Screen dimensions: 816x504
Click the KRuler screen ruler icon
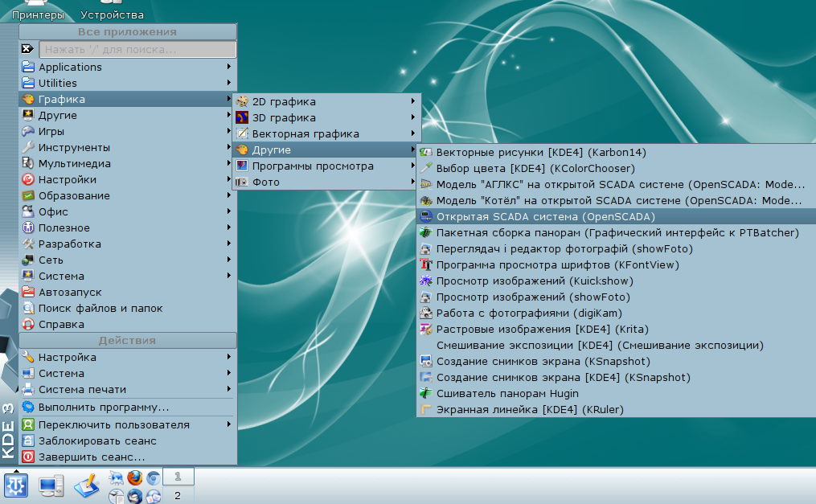point(426,410)
